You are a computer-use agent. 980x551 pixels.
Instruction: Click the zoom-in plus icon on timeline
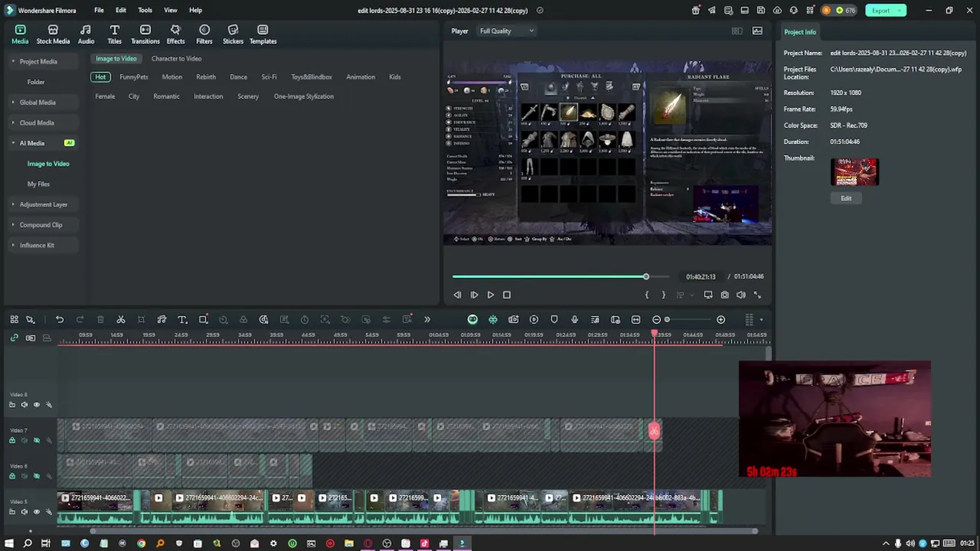pyautogui.click(x=720, y=319)
